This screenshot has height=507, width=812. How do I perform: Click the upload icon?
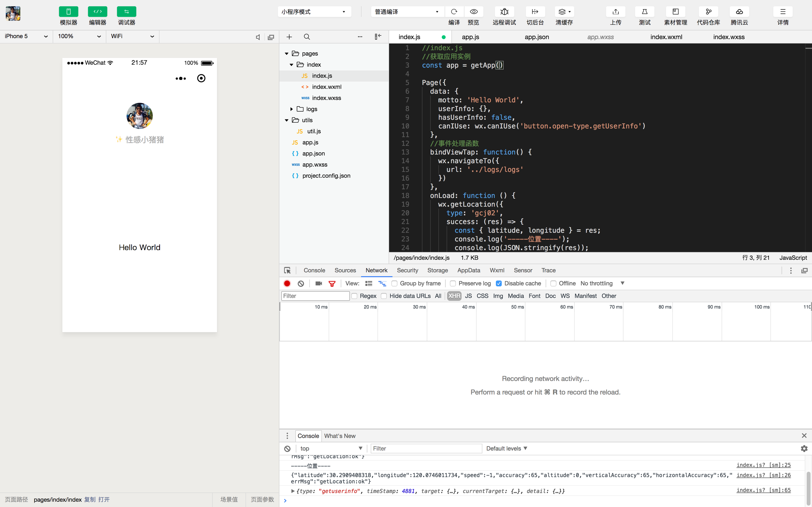615,12
